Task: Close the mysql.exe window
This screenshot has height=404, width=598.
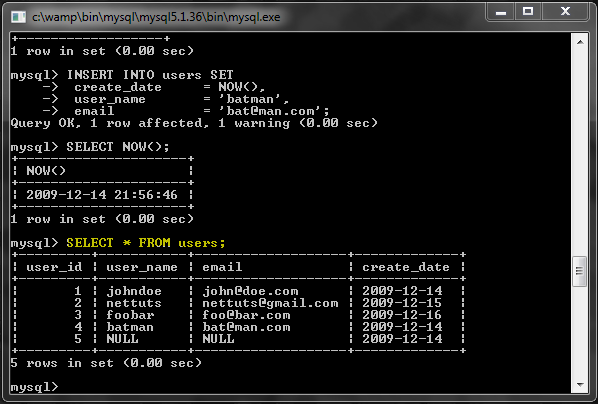Action: point(565,12)
